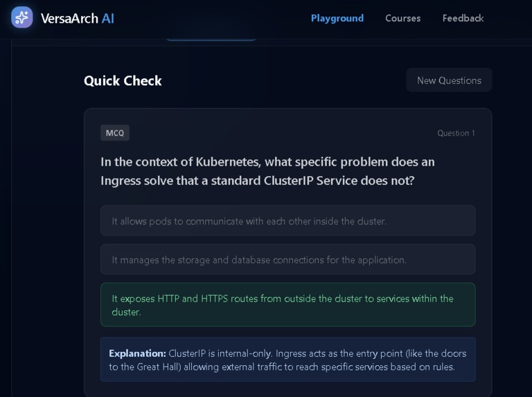Select answer about pods communicating inside cluster
Viewport: 532px width, 397px height.
[287, 221]
